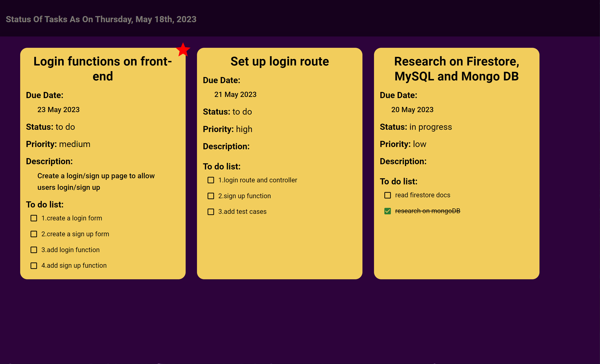Click 'Research on Firestore, MySQL and Mongo DB' title

456,69
